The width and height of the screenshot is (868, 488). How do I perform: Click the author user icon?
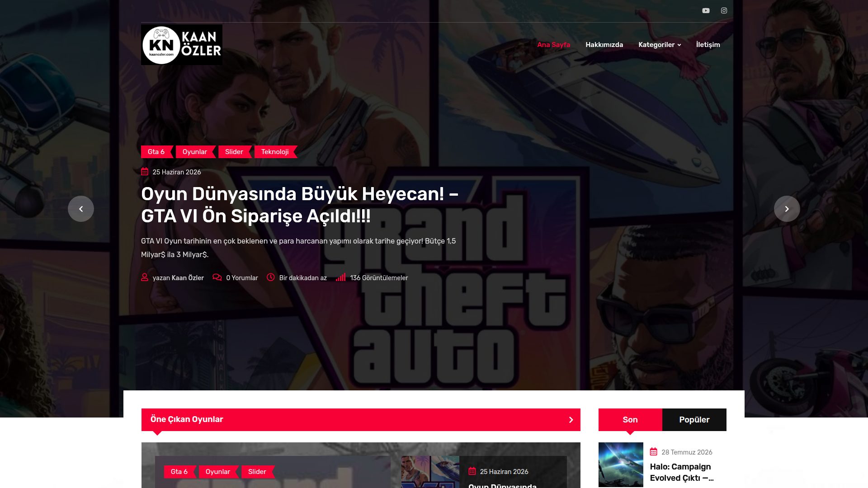(145, 277)
